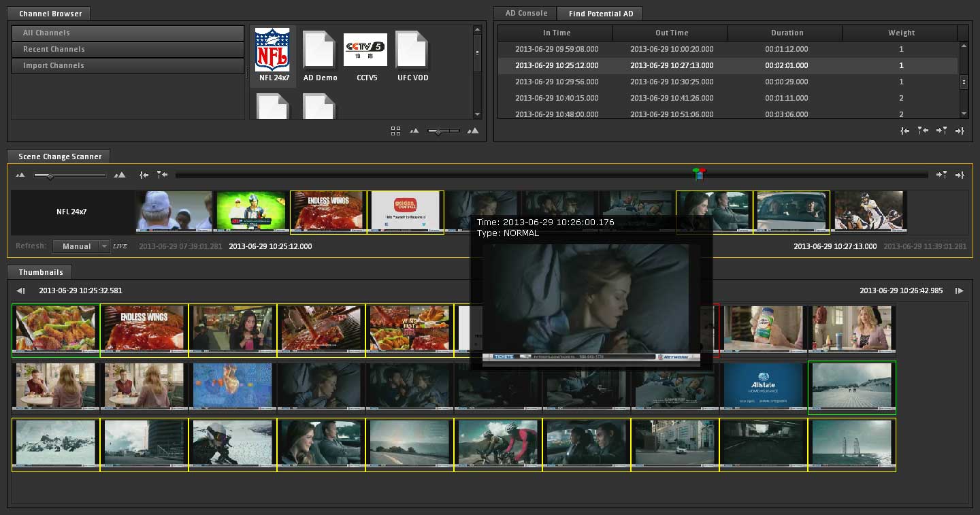This screenshot has height=515, width=980.
Task: Click the last-entry arrow icon below the AD table
Action: coord(960,131)
